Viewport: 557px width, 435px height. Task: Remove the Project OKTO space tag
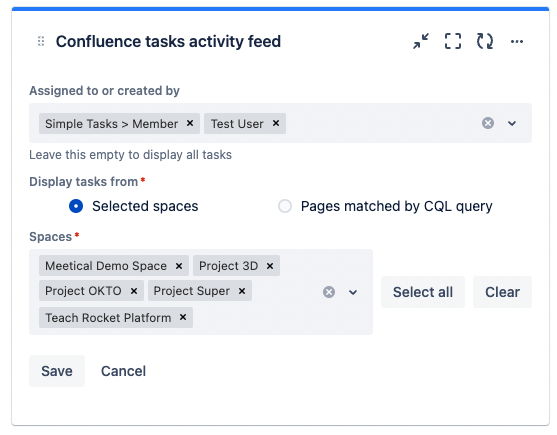tap(134, 291)
